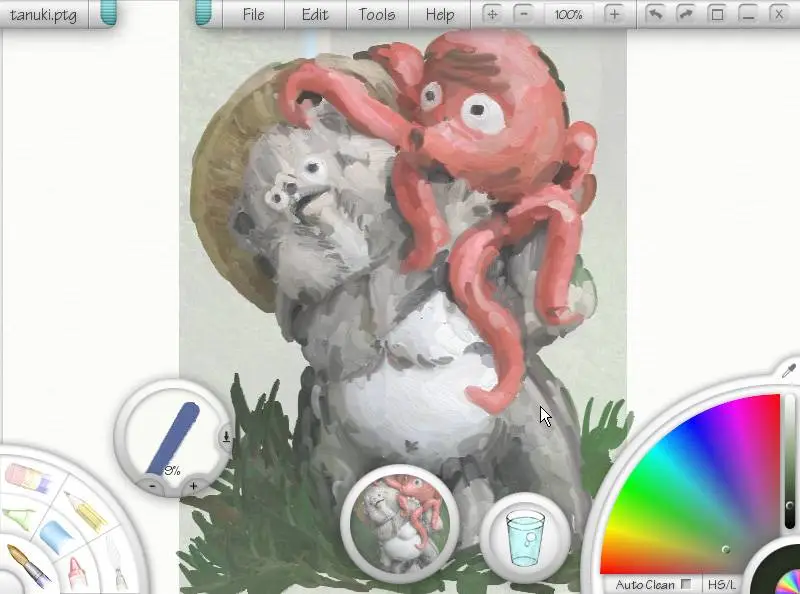Decrease tool size with minus button
Viewport: 800px width, 594px height.
[152, 486]
